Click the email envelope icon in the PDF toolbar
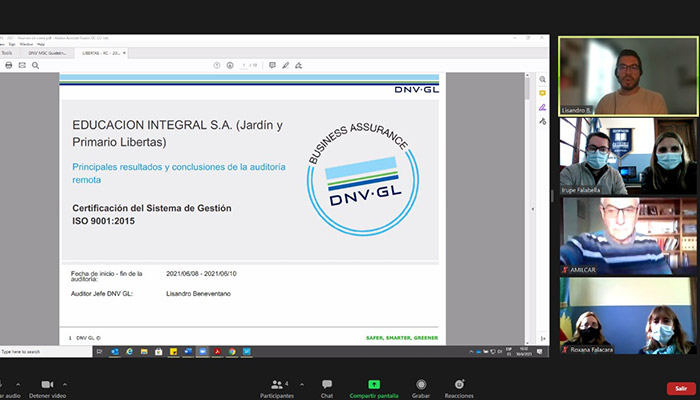The image size is (700, 400). pos(21,65)
